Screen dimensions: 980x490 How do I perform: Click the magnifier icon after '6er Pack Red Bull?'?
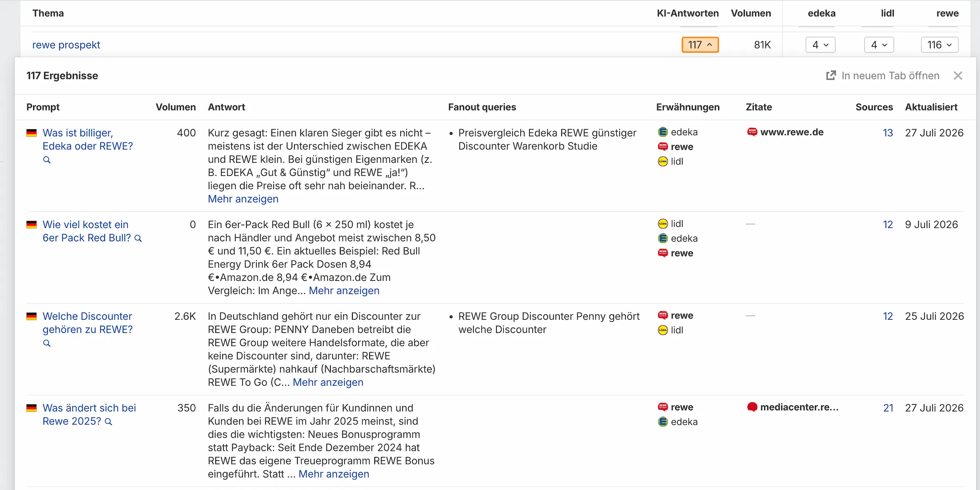coord(138,238)
